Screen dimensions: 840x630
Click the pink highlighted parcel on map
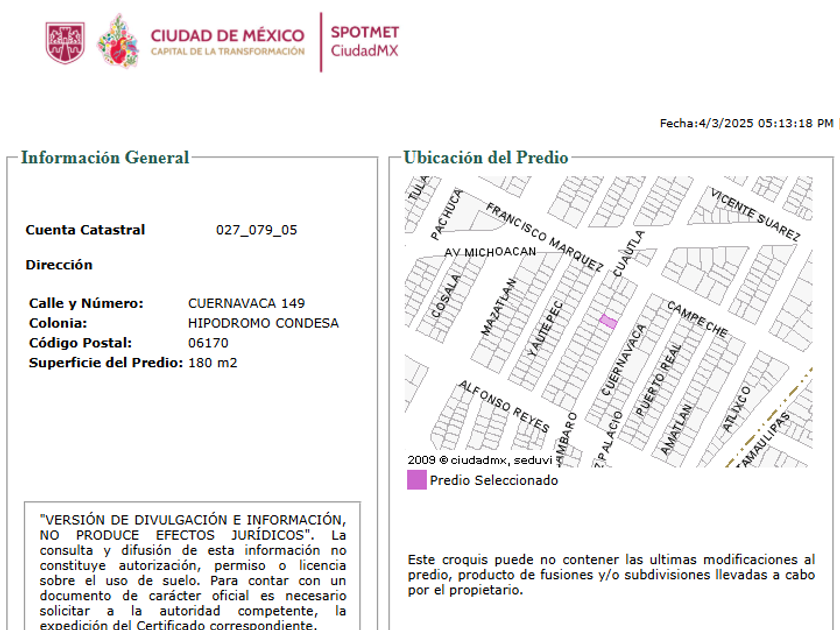click(x=608, y=321)
